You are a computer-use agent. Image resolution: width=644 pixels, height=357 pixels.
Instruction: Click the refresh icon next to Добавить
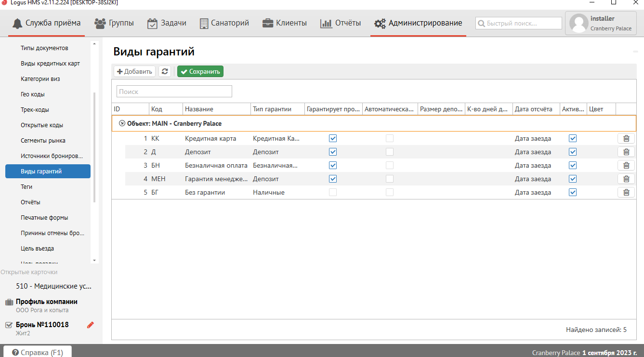(x=165, y=71)
